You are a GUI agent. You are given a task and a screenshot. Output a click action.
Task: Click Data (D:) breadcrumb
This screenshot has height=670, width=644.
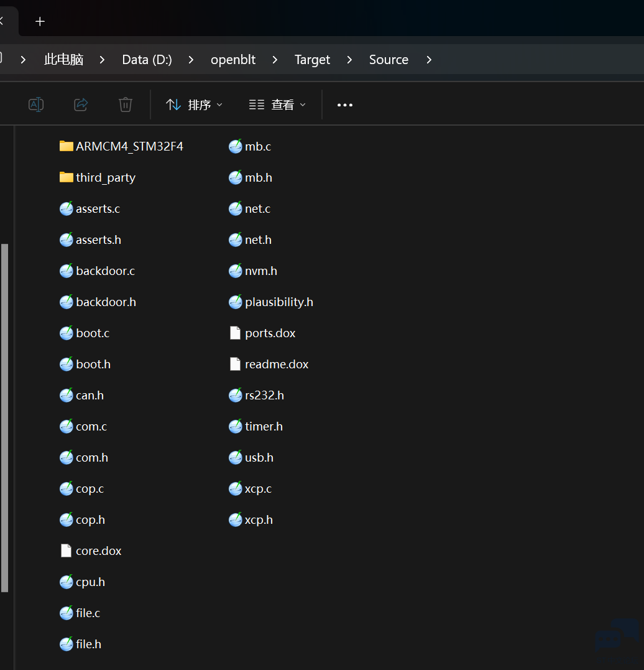(147, 59)
